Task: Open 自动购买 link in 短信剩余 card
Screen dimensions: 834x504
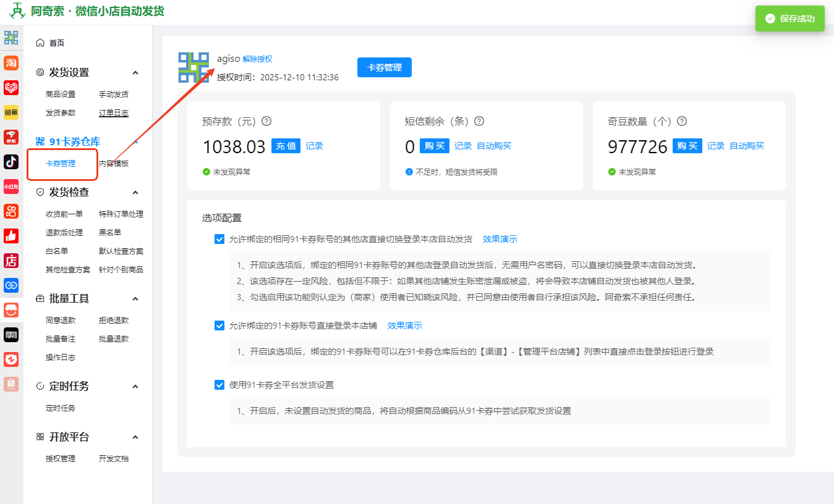Action: (x=494, y=146)
